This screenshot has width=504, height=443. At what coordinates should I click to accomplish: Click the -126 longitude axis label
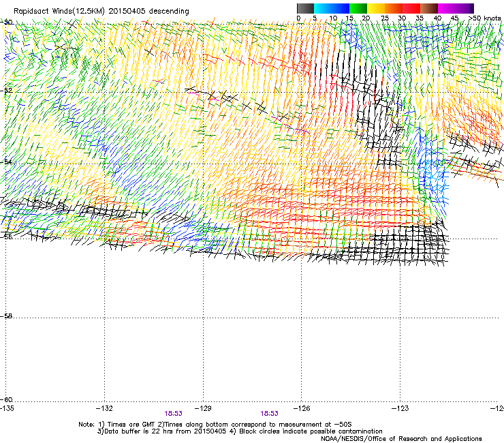pos(302,408)
